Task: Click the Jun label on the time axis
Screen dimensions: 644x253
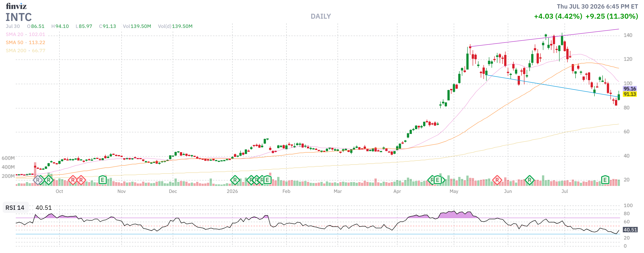Action: click(508, 192)
